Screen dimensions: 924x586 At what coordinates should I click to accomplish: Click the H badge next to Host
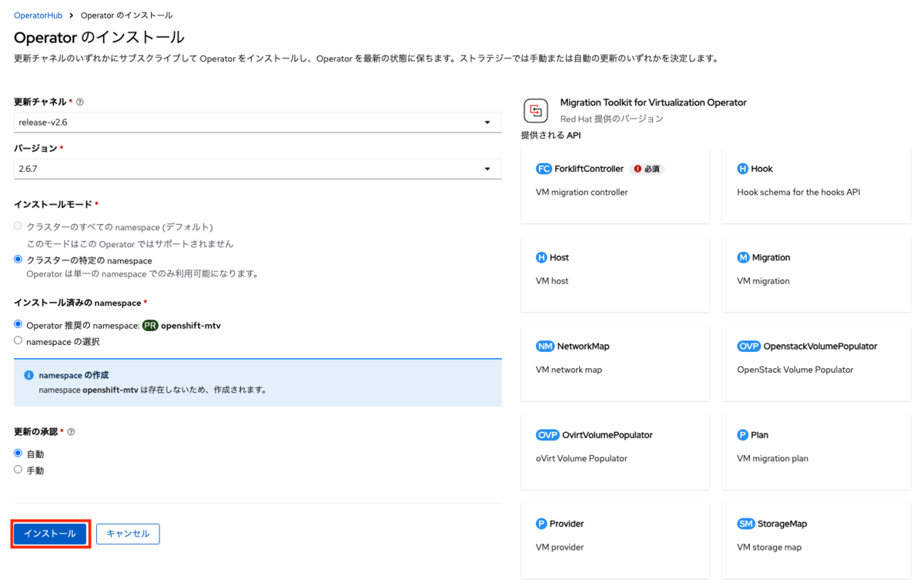(541, 257)
